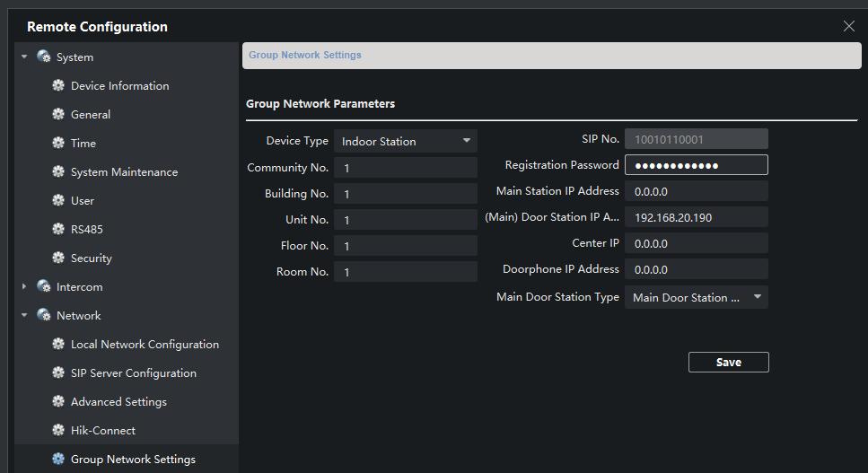Image resolution: width=868 pixels, height=473 pixels.
Task: Select the General settings item
Action: click(x=91, y=115)
